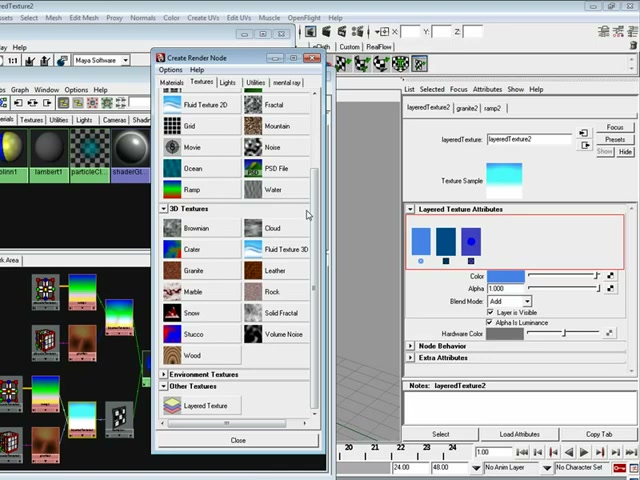Open the granite2 attribute tab
This screenshot has height=480, width=640.
[467, 108]
